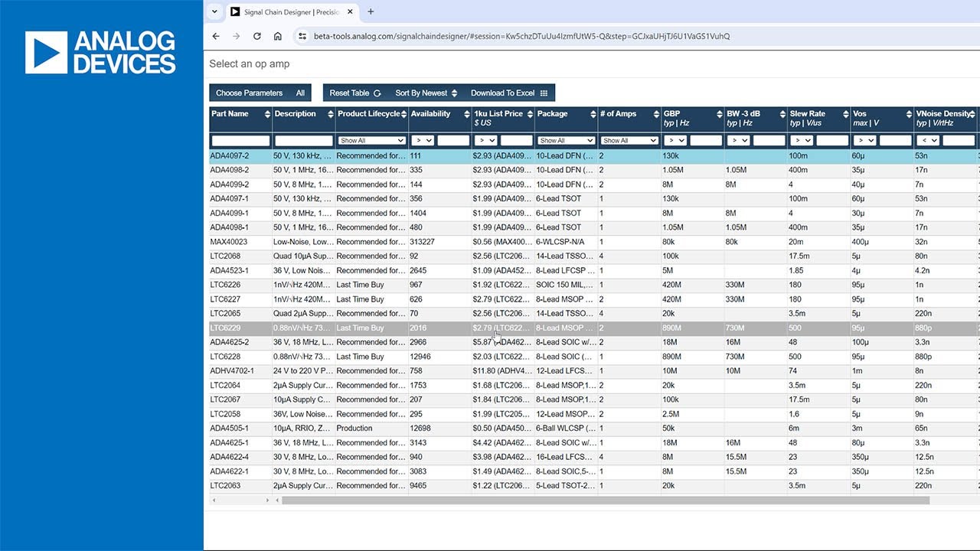The width and height of the screenshot is (980, 551).
Task: Reload the page with refresh icon
Action: (x=257, y=36)
